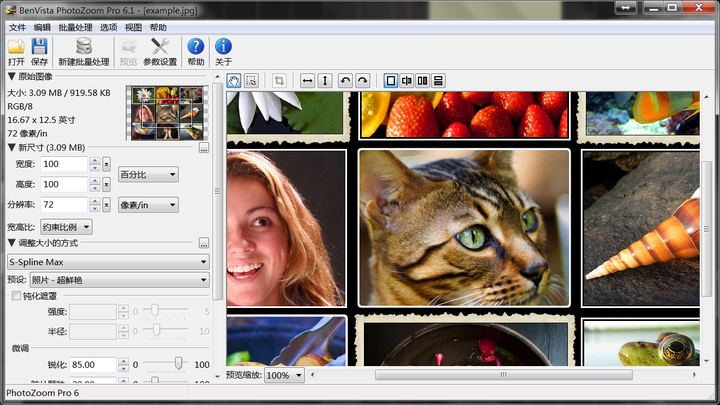
Task: Flip the image horizontally
Action: (x=307, y=81)
